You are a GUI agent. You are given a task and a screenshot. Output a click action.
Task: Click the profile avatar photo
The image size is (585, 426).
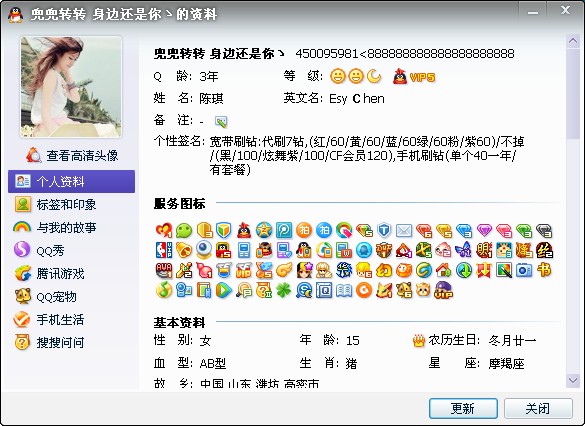pos(71,87)
